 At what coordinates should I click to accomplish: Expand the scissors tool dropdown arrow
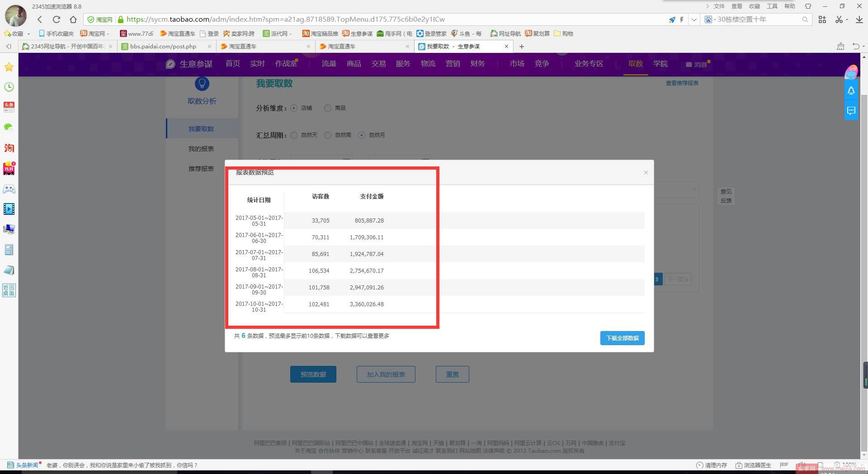click(847, 19)
